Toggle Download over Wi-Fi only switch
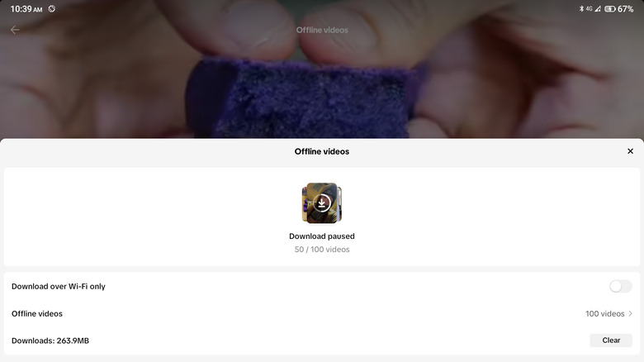 coord(620,286)
